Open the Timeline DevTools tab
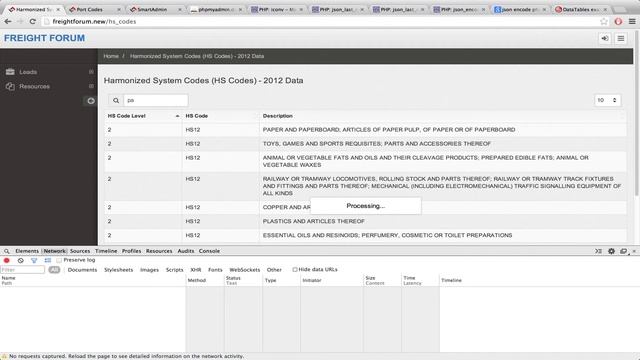Image resolution: width=640 pixels, height=360 pixels. click(106, 251)
